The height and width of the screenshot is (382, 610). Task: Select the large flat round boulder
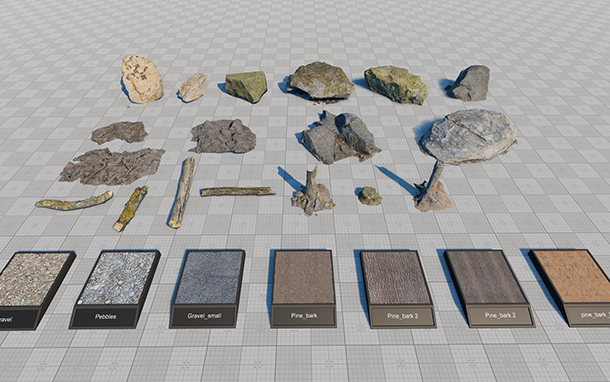coord(469,136)
